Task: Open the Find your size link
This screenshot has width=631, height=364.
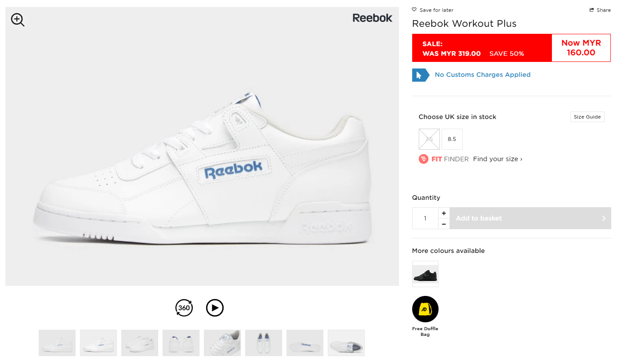Action: pyautogui.click(x=497, y=159)
